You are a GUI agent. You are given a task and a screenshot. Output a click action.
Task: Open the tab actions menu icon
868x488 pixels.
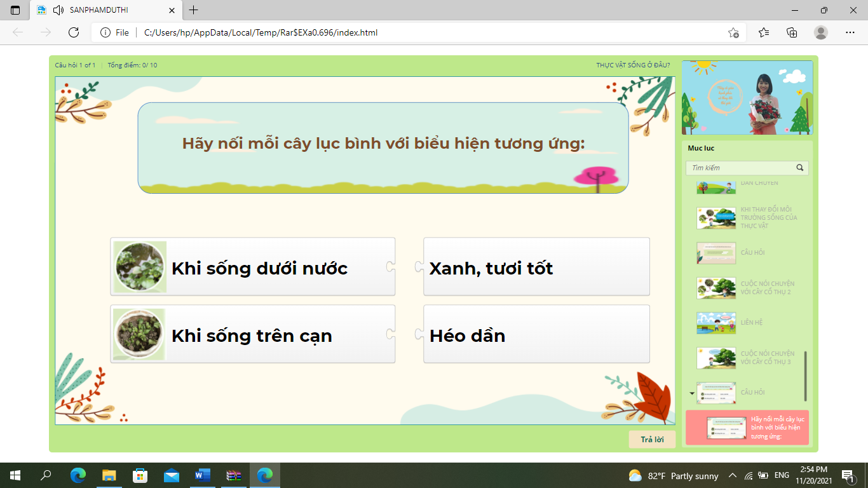click(x=15, y=10)
